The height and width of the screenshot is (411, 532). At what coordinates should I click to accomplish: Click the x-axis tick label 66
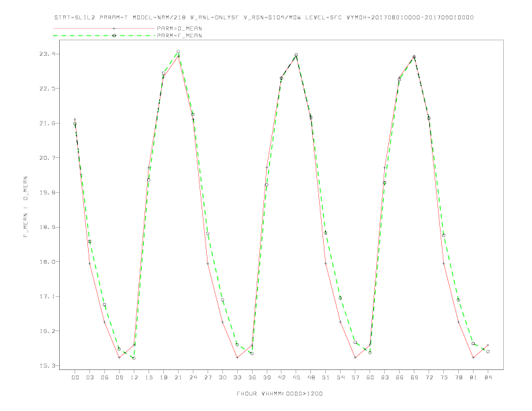[400, 377]
